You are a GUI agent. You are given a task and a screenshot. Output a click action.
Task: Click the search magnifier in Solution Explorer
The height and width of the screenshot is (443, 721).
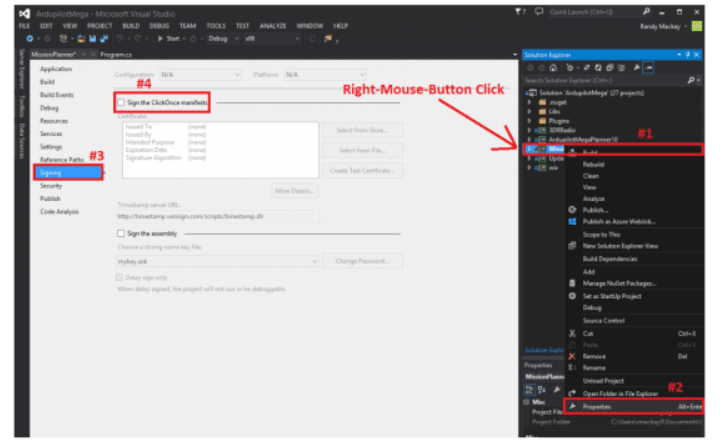pos(691,81)
